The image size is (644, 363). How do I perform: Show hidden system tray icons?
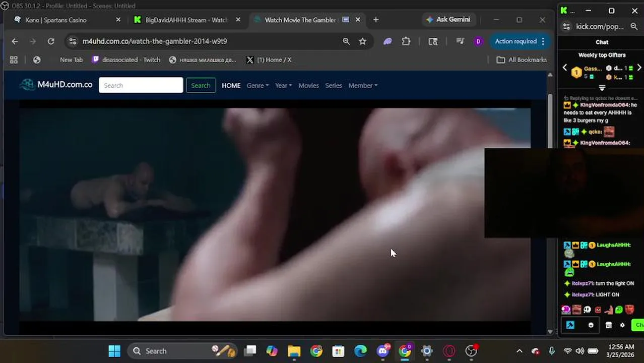tap(520, 351)
